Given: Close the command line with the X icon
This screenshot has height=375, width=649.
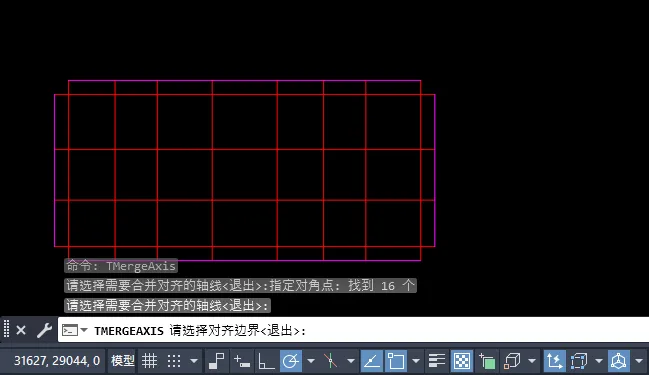Looking at the screenshot, I should pos(21,330).
